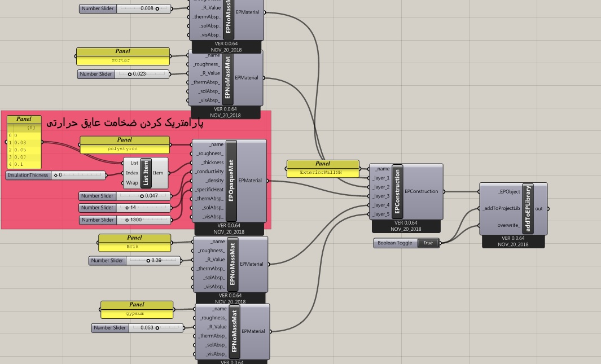Click the Number Slider with value 1300
This screenshot has height=364, width=601.
coord(125,220)
